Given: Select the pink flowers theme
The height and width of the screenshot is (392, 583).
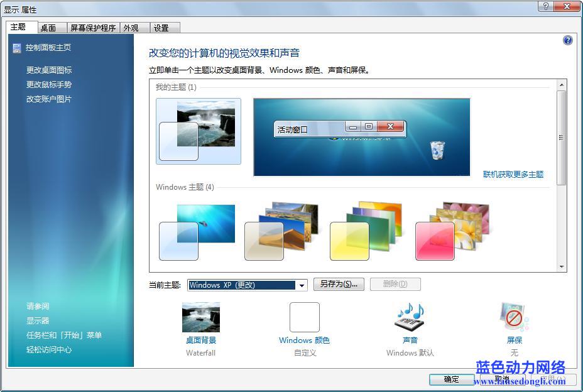Looking at the screenshot, I should click(452, 232).
